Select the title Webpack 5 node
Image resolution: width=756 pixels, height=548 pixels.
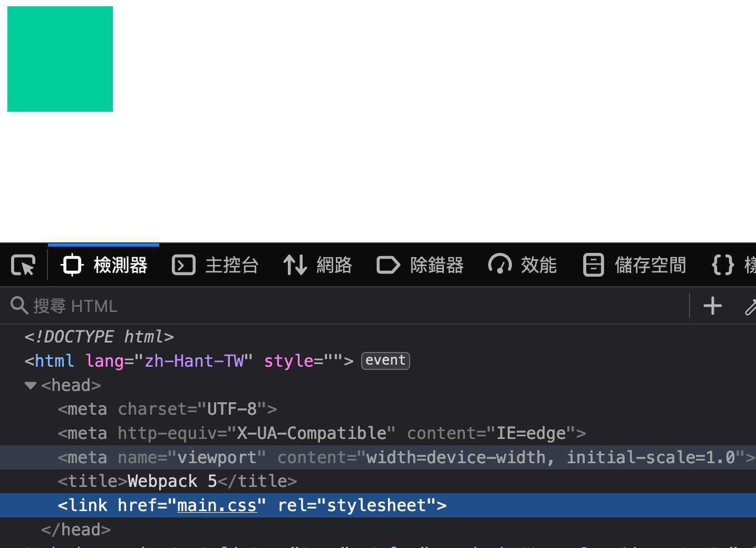click(x=178, y=482)
